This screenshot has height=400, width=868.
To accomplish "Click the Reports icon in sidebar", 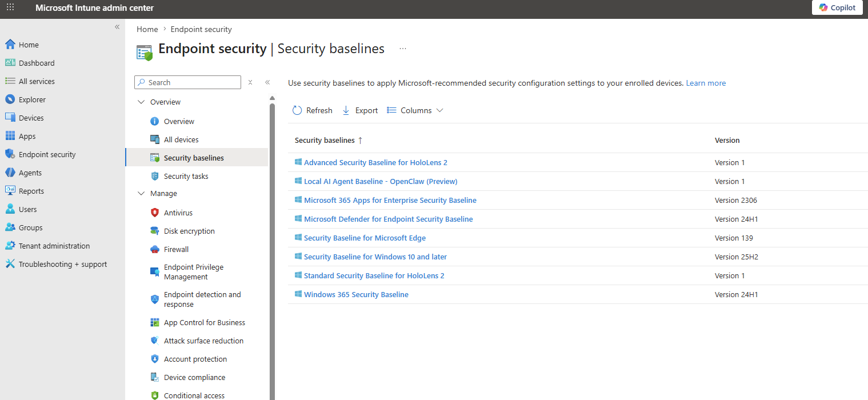I will tap(10, 191).
